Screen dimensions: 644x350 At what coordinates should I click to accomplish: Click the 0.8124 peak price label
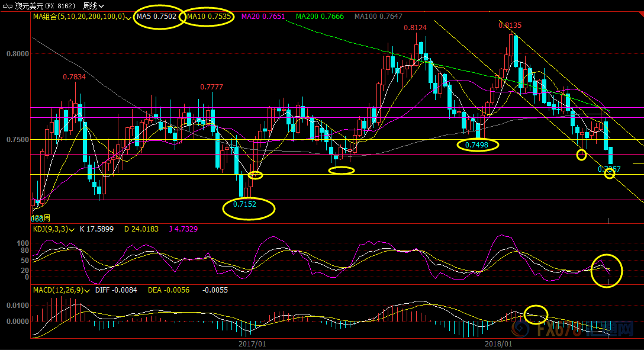(x=415, y=27)
